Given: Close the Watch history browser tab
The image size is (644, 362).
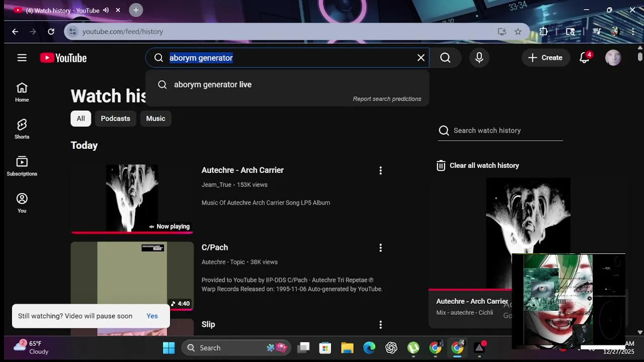Looking at the screenshot, I should click(x=118, y=10).
